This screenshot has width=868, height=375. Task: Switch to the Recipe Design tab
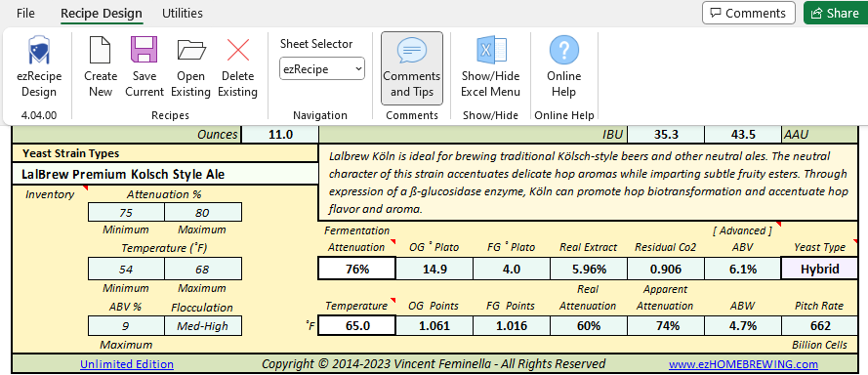coord(102,13)
